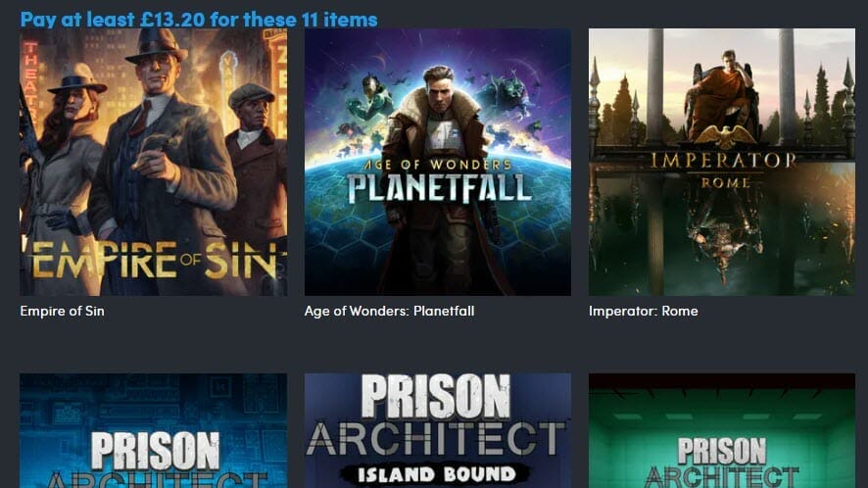Click the 'Empire of Sin' title text
Screen dimensions: 868x488
coord(62,312)
